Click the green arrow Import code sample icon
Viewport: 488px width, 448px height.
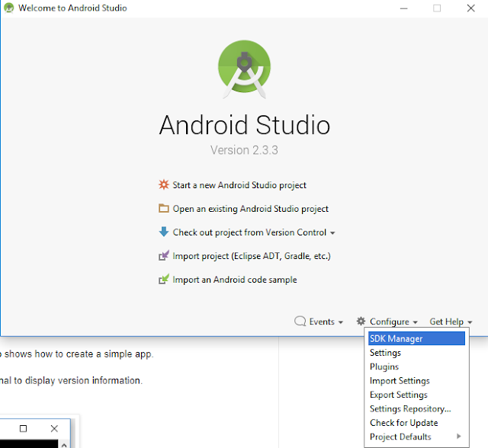pyautogui.click(x=164, y=279)
